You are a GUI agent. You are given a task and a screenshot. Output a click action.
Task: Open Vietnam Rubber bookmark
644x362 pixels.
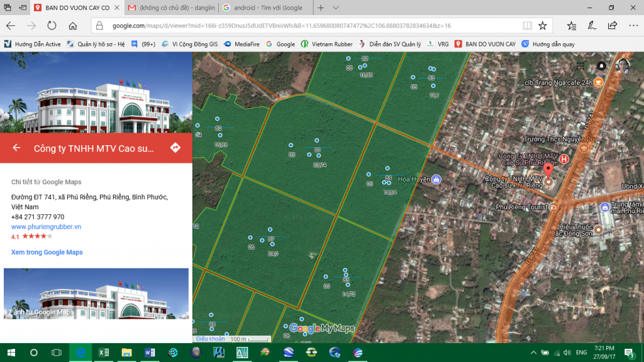(x=327, y=45)
